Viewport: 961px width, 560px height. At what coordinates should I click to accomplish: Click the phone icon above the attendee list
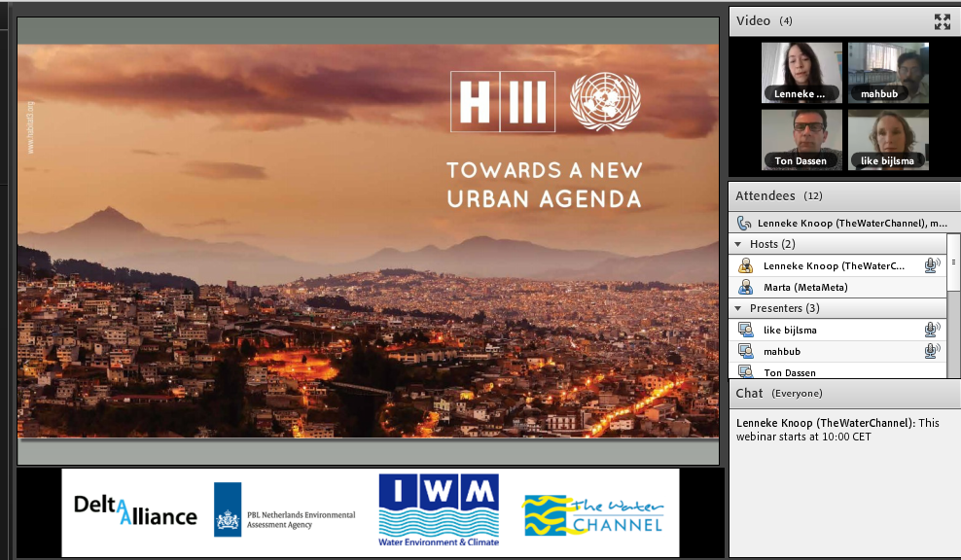pos(743,223)
